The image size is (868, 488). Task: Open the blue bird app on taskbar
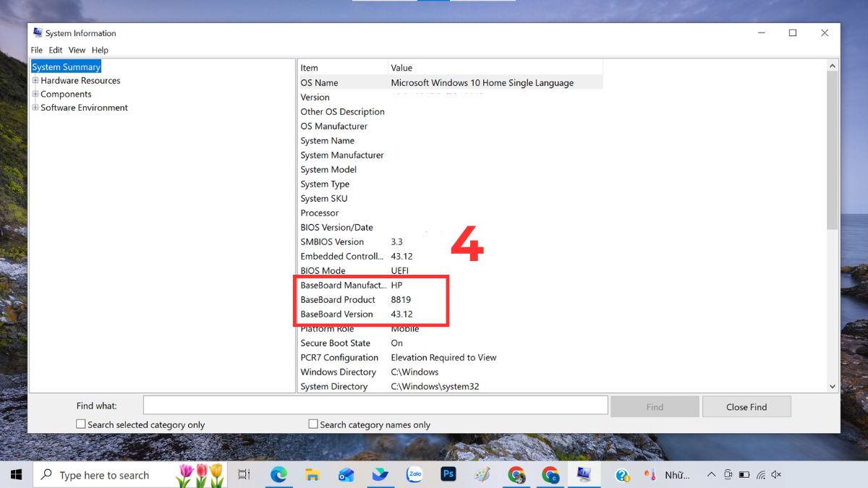tap(380, 475)
